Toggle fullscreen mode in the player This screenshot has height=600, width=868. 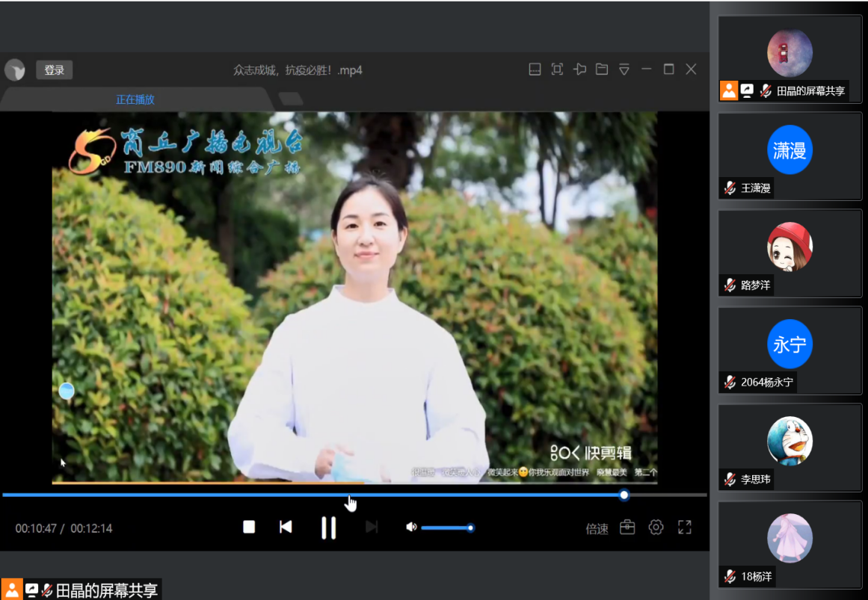(x=684, y=528)
